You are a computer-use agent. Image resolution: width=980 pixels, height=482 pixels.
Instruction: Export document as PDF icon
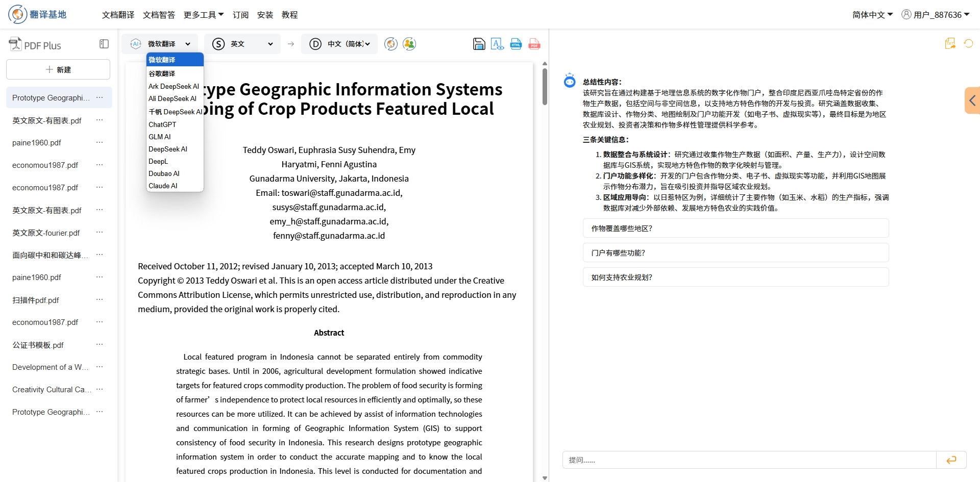tap(534, 44)
